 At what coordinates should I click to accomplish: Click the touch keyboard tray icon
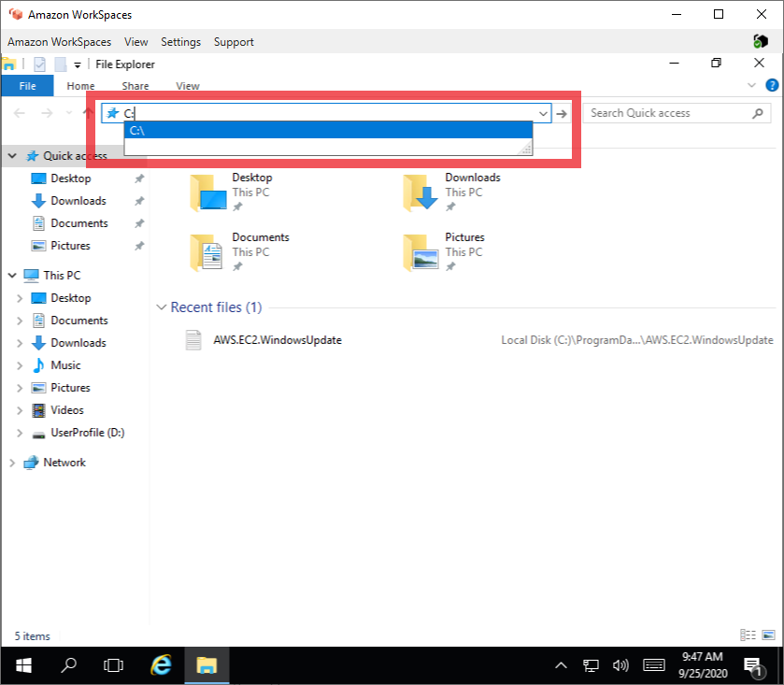(653, 665)
